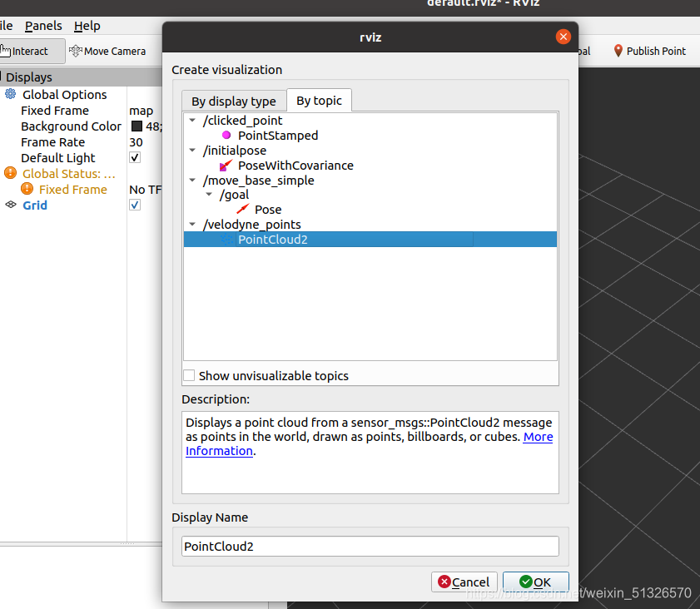The width and height of the screenshot is (700, 609).
Task: Click the PoseWithCovariance arrow icon
Action: point(226,165)
